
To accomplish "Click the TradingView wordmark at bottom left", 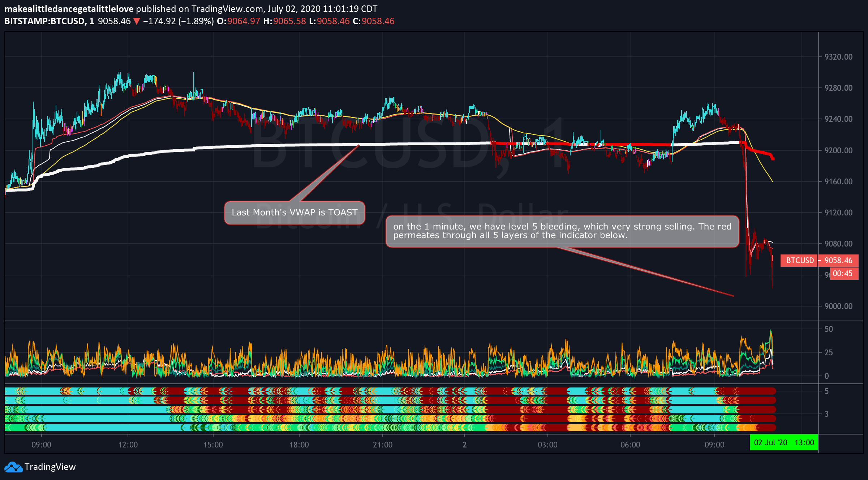I will click(50, 467).
